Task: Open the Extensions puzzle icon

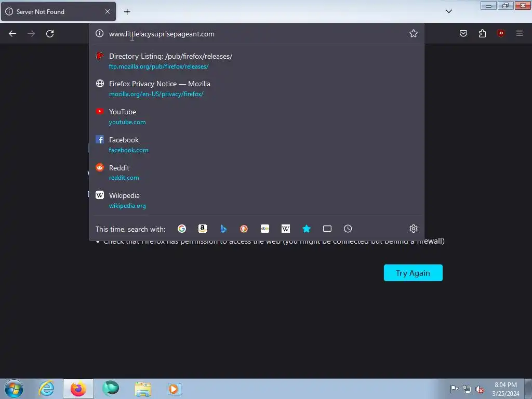Action: tap(482, 33)
